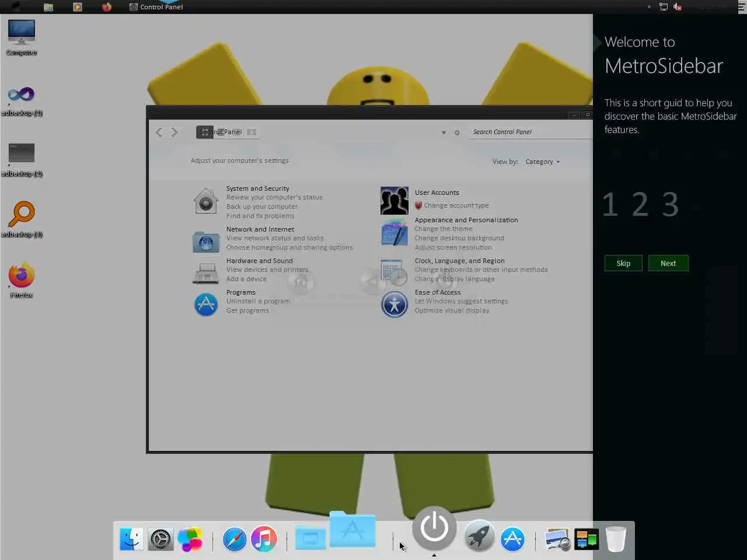
Task: Open Appearance and Personalization icon
Action: point(395,232)
